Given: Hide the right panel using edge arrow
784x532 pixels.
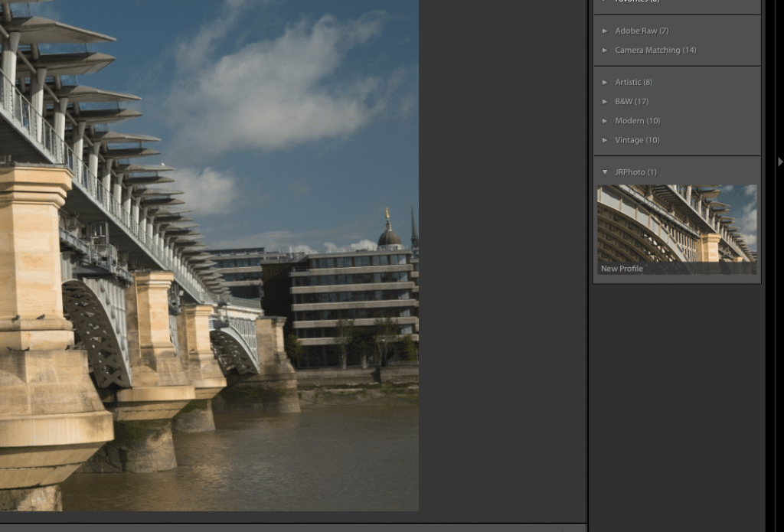Looking at the screenshot, I should (x=780, y=162).
